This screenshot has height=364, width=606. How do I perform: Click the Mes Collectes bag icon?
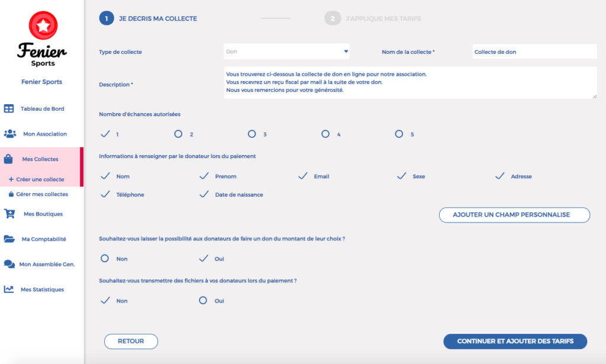(x=8, y=159)
